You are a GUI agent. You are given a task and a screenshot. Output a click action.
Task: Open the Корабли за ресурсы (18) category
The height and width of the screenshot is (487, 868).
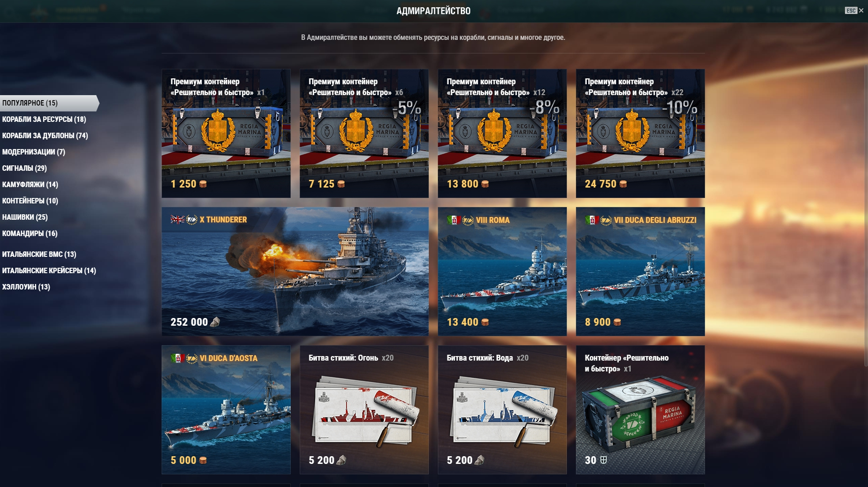pyautogui.click(x=44, y=119)
